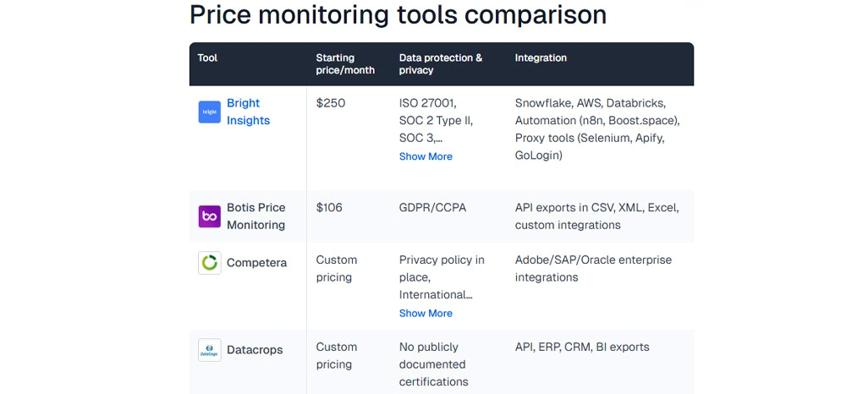Click No publicly documented certifications text
This screenshot has width=868, height=394.
click(433, 364)
